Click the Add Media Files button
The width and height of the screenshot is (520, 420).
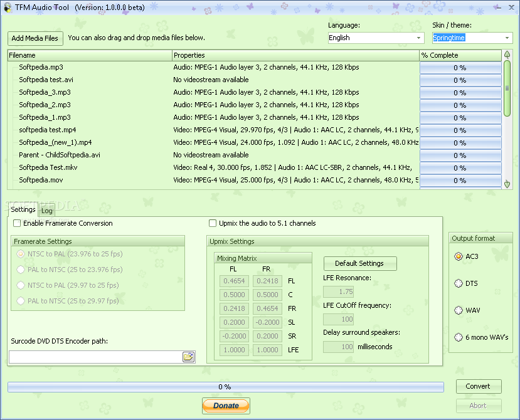pyautogui.click(x=35, y=38)
